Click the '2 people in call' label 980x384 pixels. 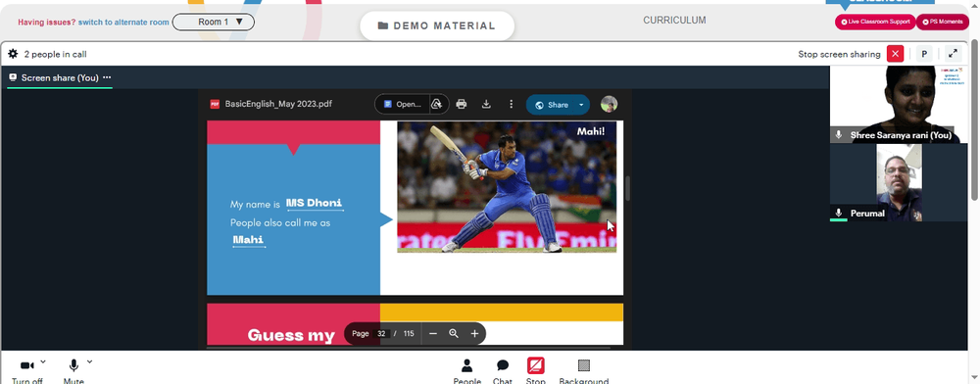55,54
